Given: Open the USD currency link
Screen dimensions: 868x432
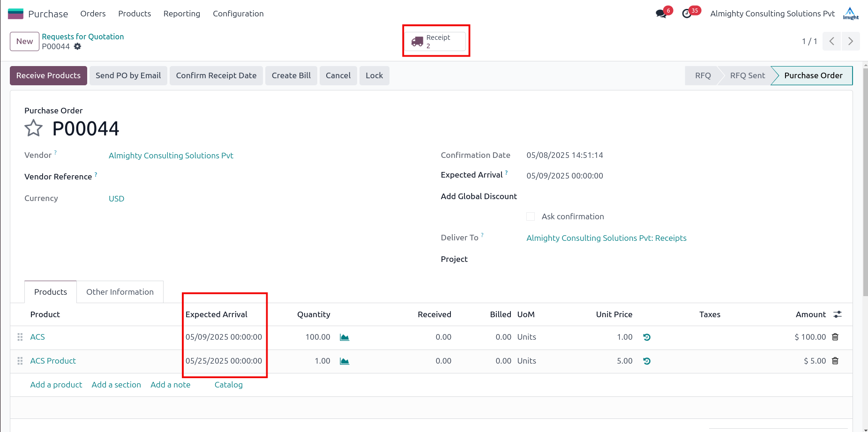Looking at the screenshot, I should tap(116, 199).
